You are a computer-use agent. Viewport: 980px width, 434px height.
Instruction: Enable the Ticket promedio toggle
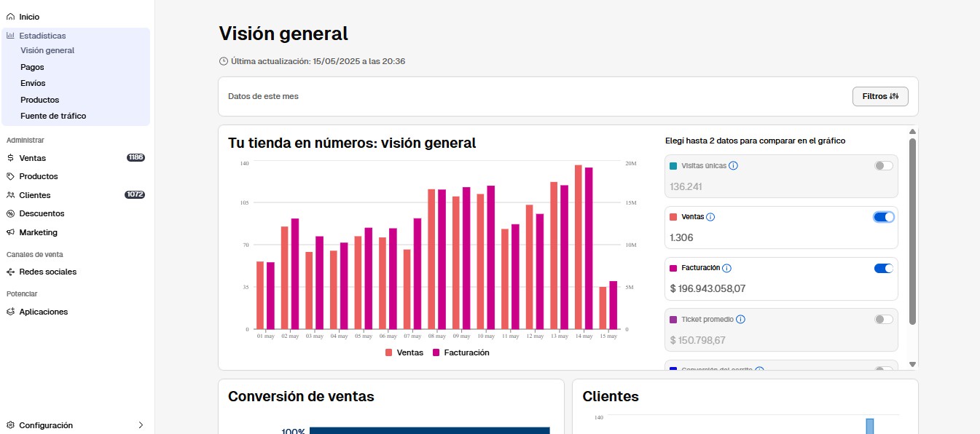pyautogui.click(x=882, y=319)
